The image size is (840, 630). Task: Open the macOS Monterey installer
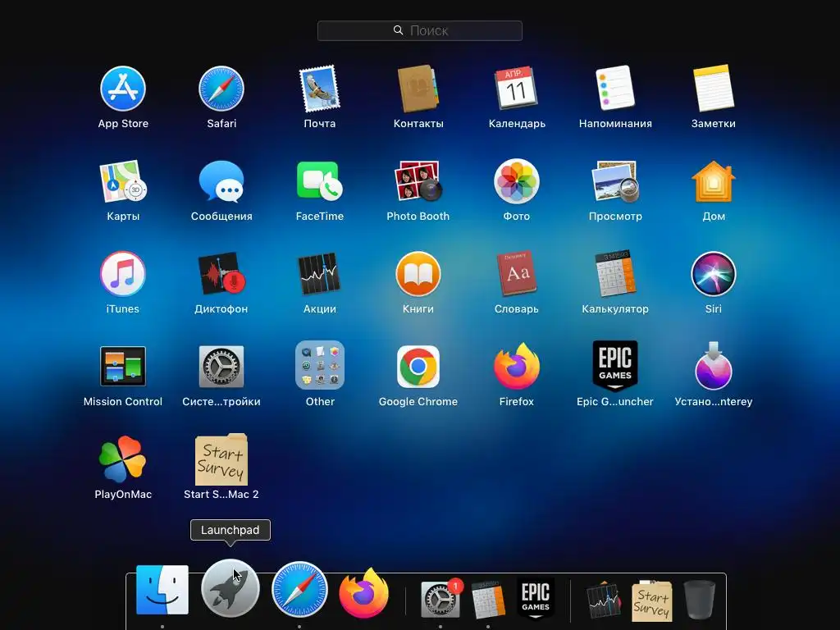714,367
